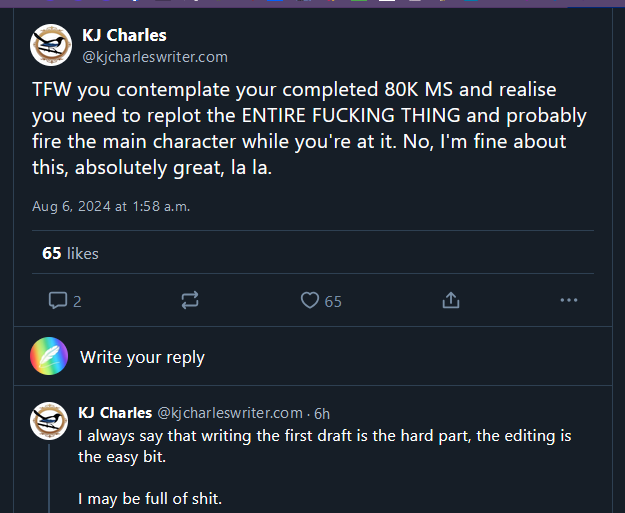View the 65 likes list
This screenshot has height=513, width=625.
coord(70,254)
